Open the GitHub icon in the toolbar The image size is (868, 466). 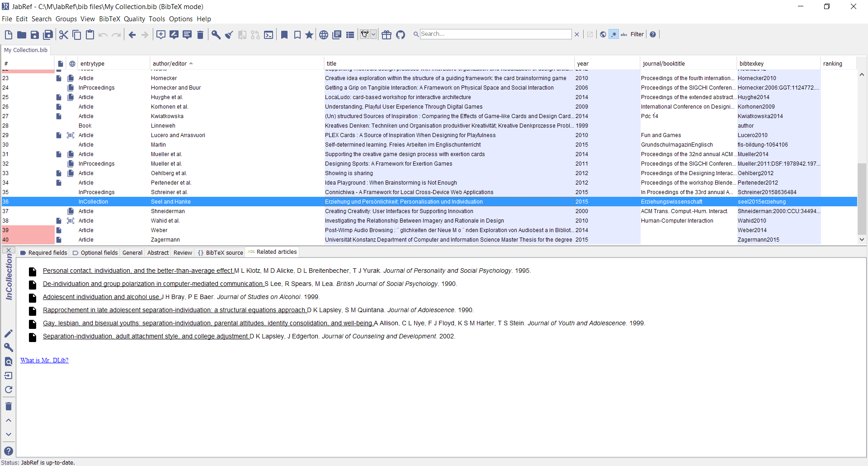tap(401, 35)
